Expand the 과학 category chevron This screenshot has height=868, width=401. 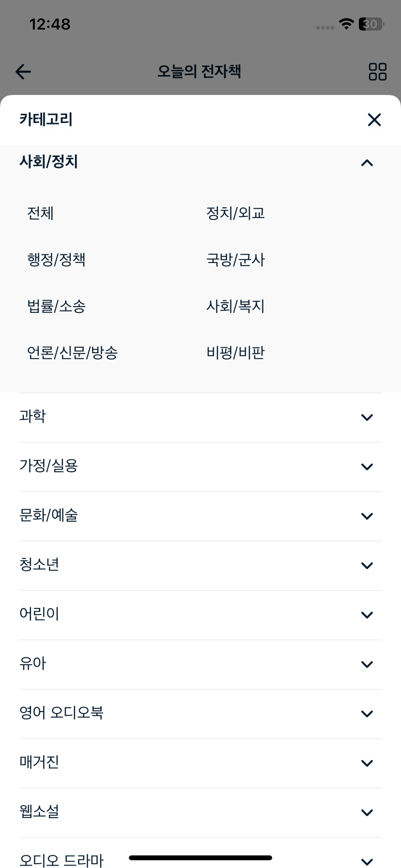(x=367, y=417)
